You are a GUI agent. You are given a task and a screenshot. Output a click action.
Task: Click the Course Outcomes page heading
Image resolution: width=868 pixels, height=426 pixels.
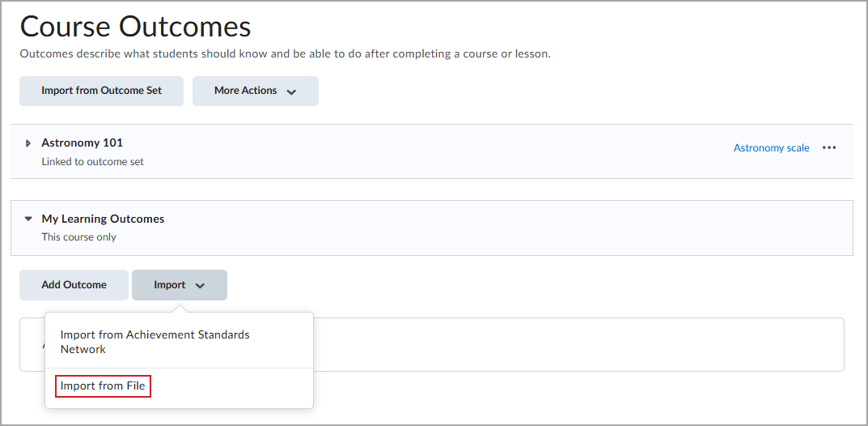coord(136,26)
